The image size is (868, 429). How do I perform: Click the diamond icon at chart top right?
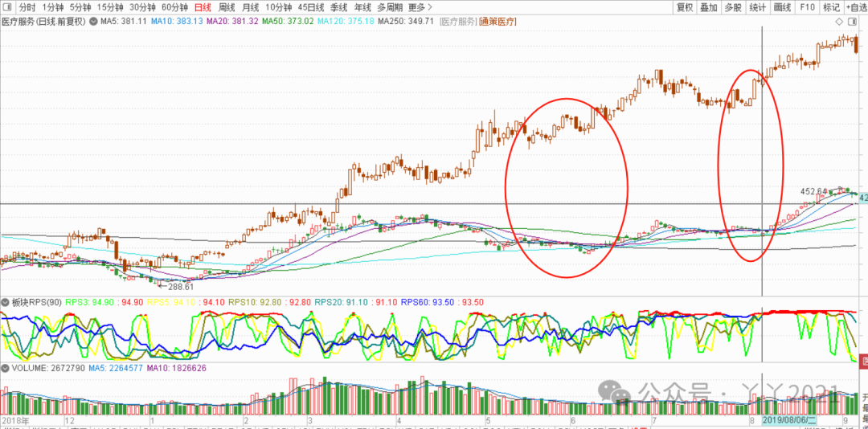pos(837,21)
